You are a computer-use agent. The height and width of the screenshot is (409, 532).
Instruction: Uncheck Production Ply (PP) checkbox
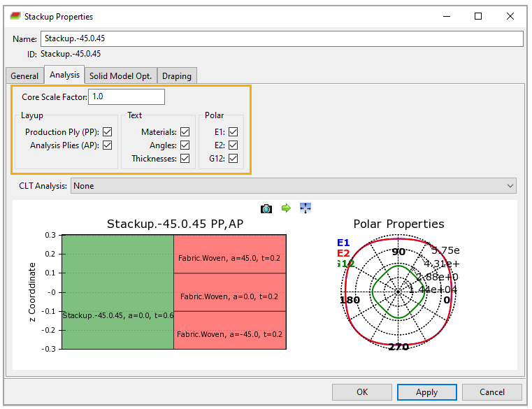pyautogui.click(x=108, y=131)
